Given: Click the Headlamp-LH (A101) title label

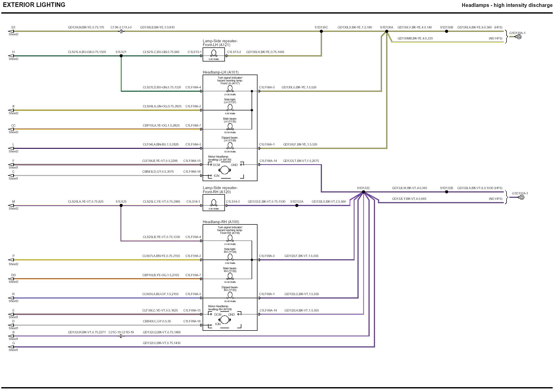Looking at the screenshot, I should click(x=220, y=72).
